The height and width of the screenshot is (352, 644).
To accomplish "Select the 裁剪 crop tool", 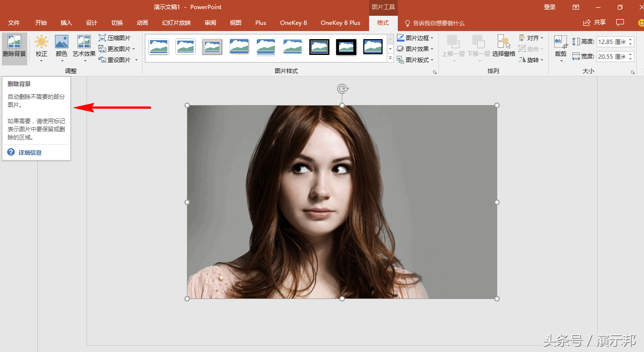I will point(561,48).
